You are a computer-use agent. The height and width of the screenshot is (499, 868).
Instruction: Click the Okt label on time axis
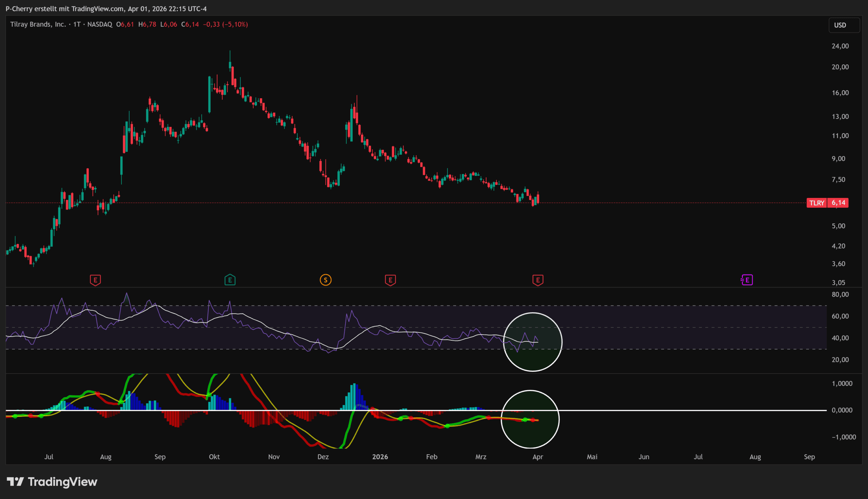pos(214,457)
